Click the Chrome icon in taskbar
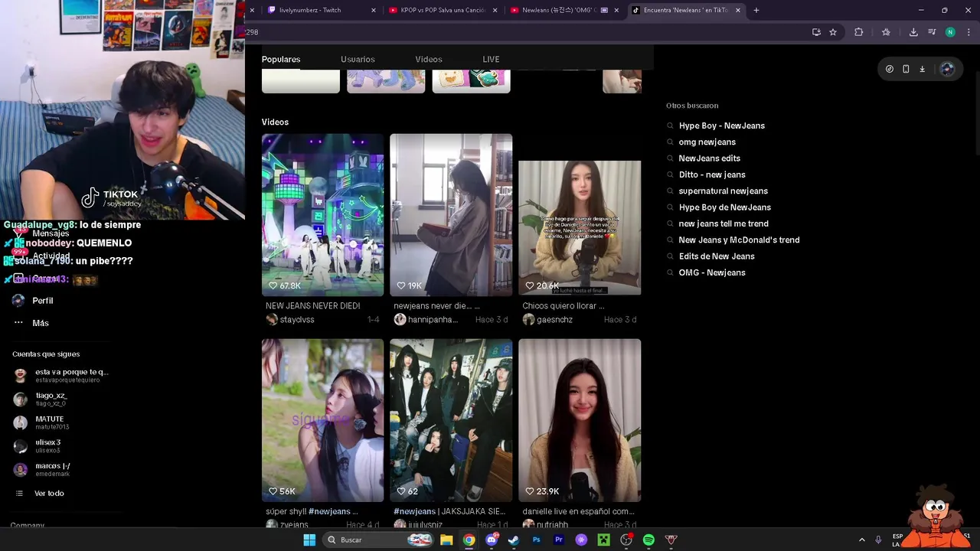This screenshot has width=980, height=551. click(x=469, y=540)
